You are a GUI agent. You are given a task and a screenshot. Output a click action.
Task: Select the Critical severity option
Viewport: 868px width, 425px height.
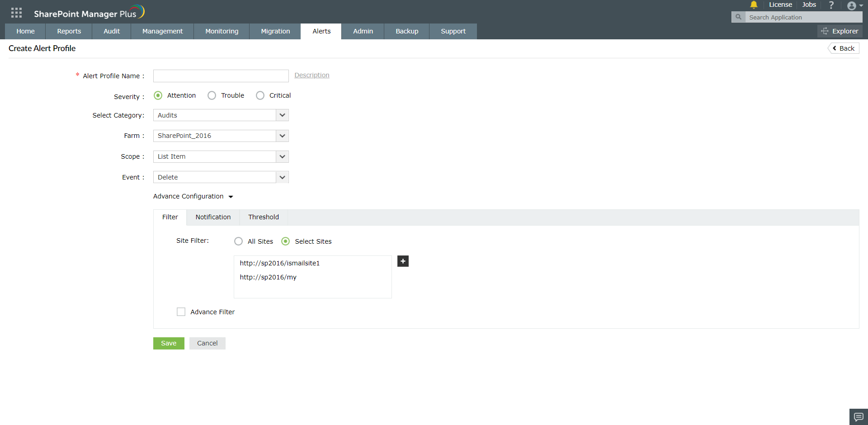[260, 95]
